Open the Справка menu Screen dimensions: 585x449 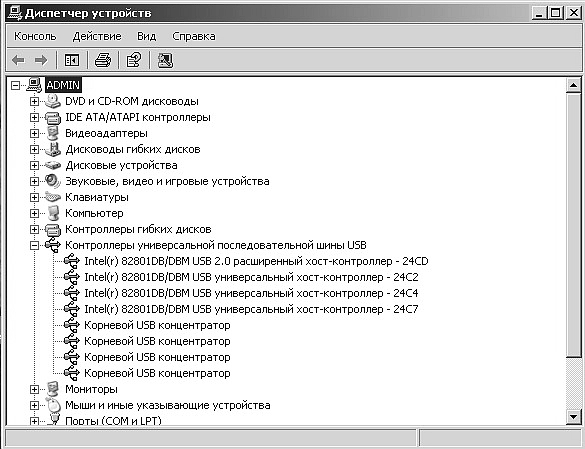194,36
